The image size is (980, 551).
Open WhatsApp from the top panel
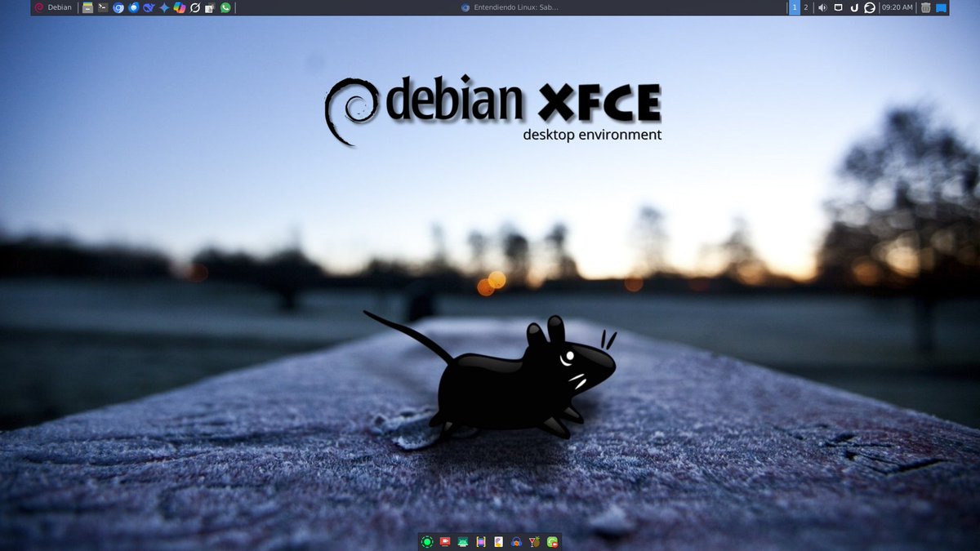click(x=225, y=7)
